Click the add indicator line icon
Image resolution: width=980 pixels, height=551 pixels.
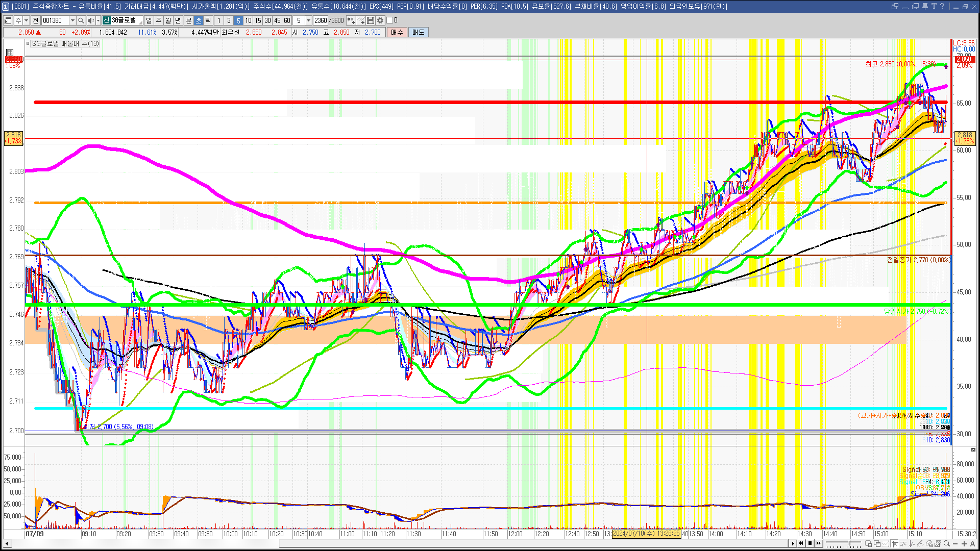point(361,20)
